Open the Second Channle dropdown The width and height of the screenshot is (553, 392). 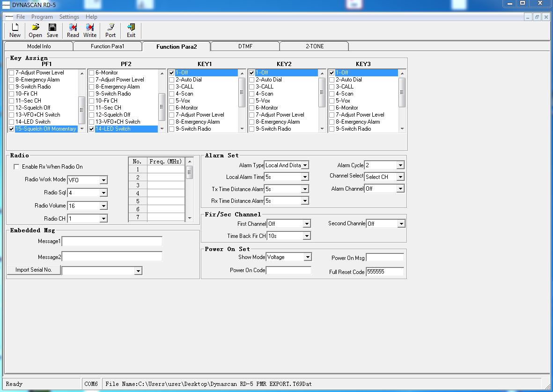tap(401, 224)
